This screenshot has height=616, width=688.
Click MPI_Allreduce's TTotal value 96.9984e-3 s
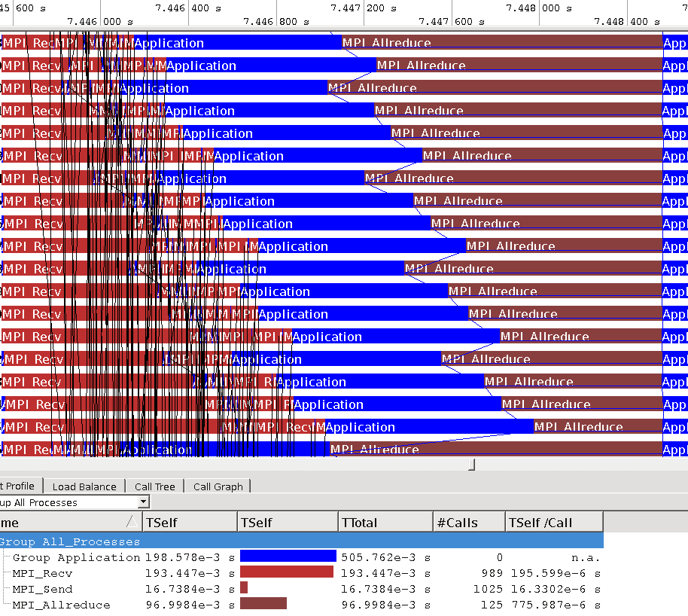click(x=385, y=605)
